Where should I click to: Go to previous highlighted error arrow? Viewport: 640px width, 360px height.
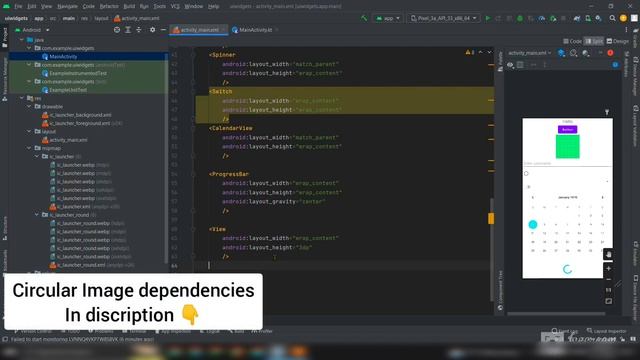[x=480, y=52]
